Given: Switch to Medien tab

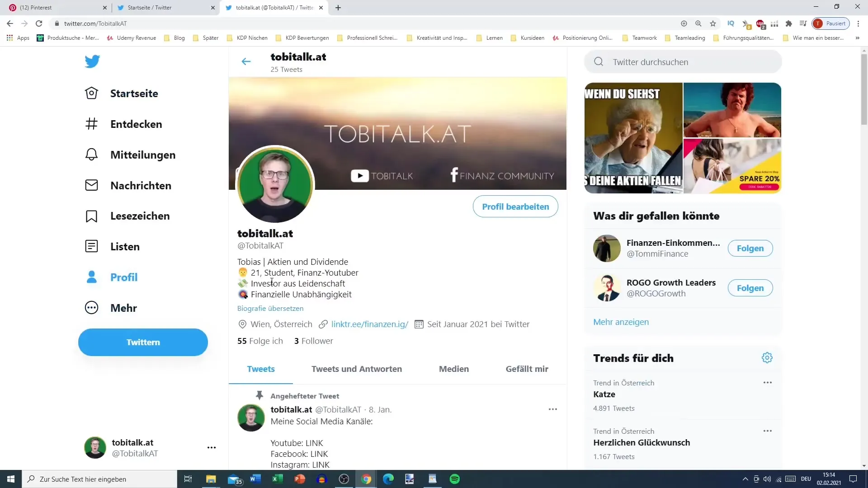Looking at the screenshot, I should click(x=454, y=369).
